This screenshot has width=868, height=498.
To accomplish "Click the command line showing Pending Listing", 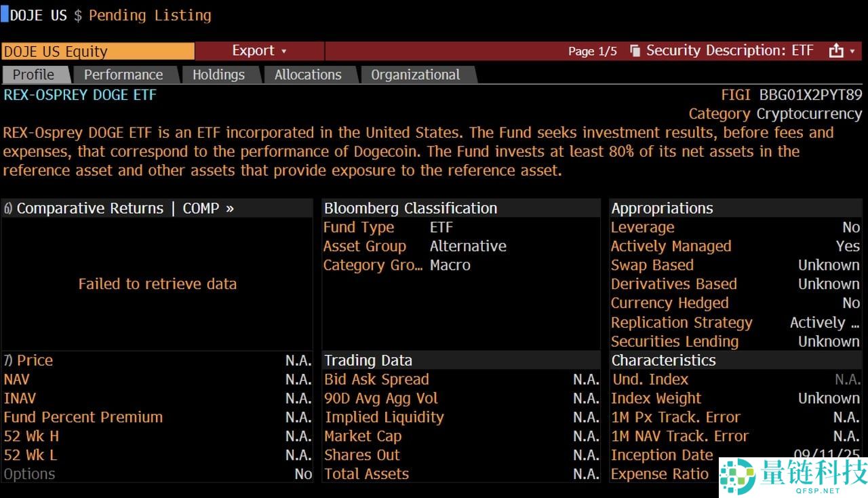I will point(150,15).
